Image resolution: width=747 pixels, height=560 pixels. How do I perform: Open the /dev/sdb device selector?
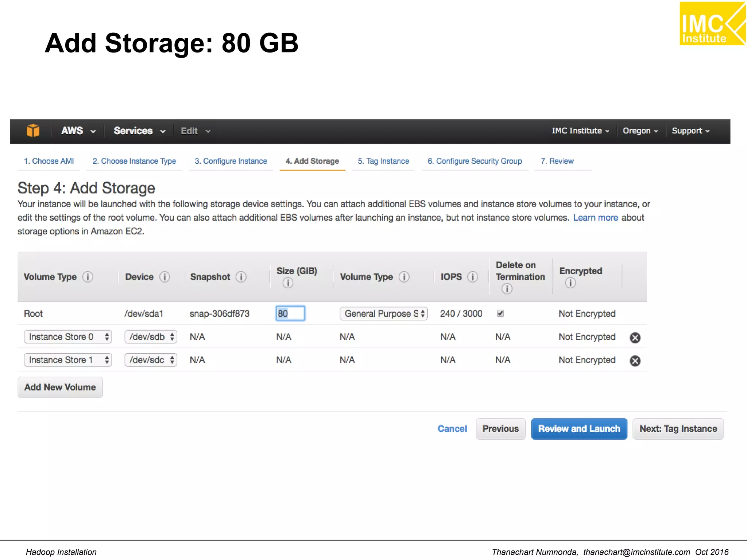151,337
